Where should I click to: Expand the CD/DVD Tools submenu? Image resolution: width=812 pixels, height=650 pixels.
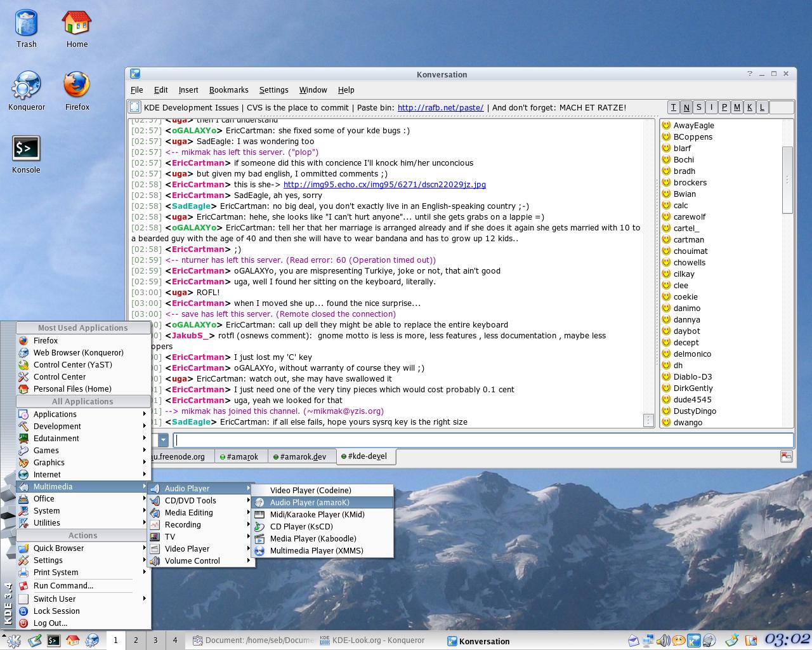201,500
